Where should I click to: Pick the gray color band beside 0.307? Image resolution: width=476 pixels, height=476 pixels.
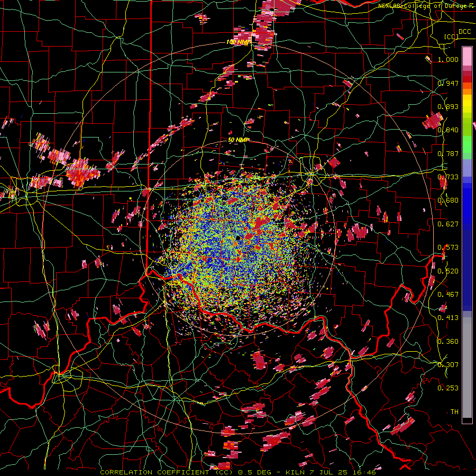tap(467, 368)
